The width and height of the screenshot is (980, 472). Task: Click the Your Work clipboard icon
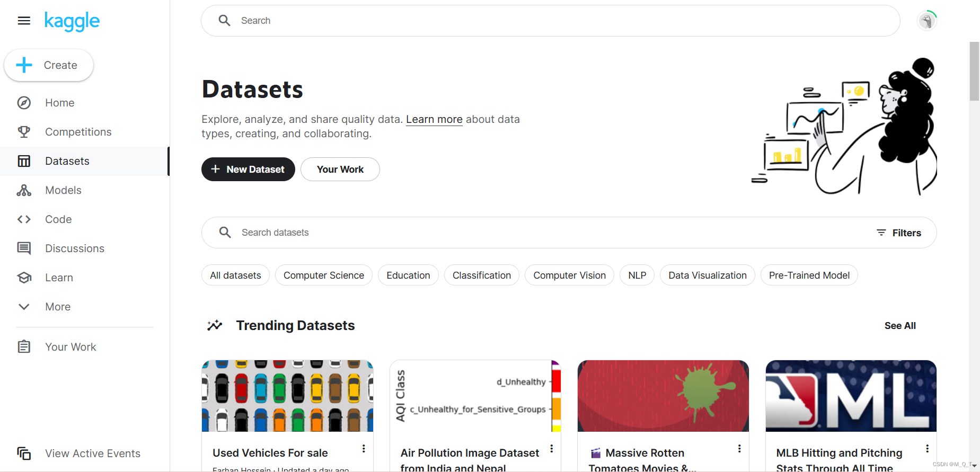click(24, 347)
